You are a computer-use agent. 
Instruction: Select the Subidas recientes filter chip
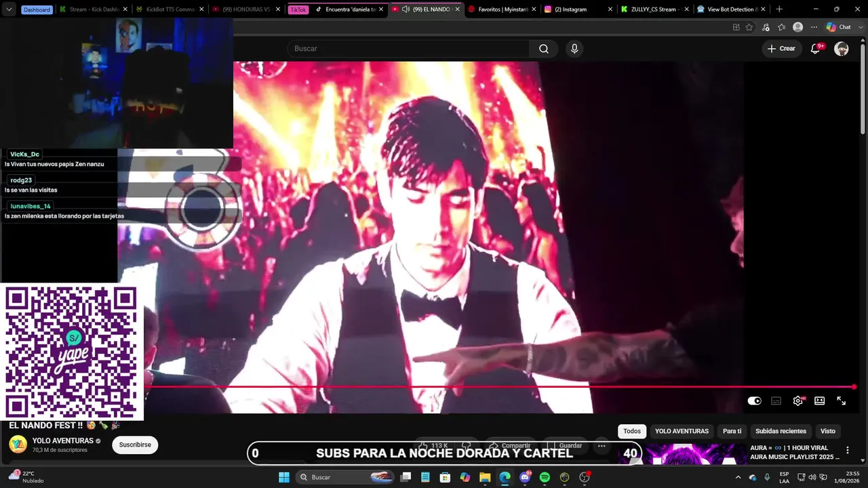(x=781, y=431)
